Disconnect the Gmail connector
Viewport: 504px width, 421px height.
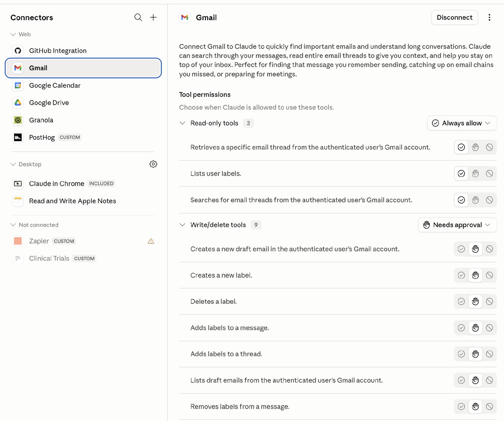pos(454,17)
